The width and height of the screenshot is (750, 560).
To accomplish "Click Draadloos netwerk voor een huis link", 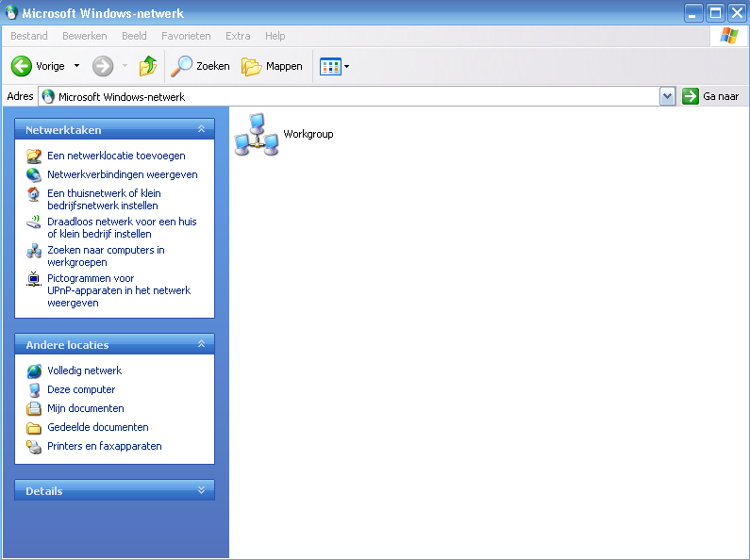I will coord(122,228).
